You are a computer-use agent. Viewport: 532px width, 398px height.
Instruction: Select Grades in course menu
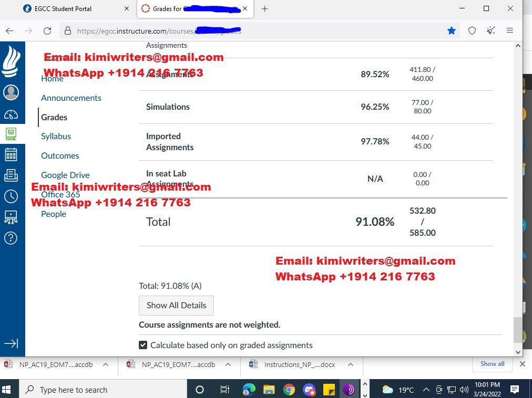click(x=54, y=117)
